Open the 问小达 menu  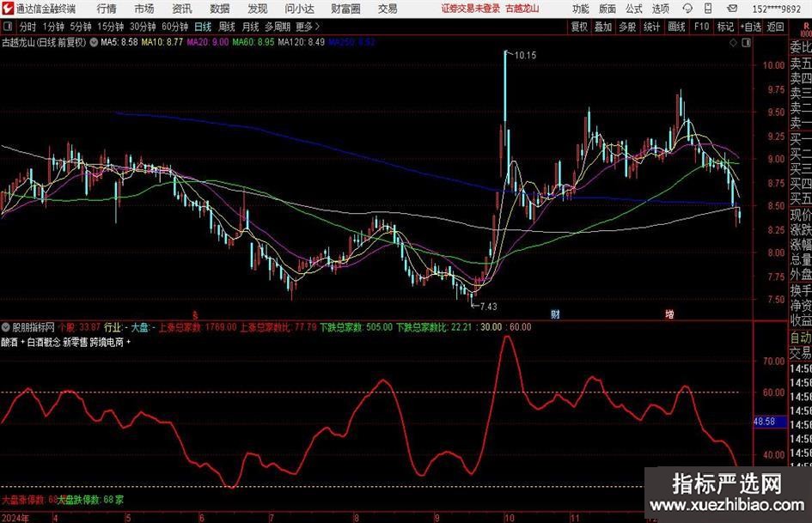[299, 9]
